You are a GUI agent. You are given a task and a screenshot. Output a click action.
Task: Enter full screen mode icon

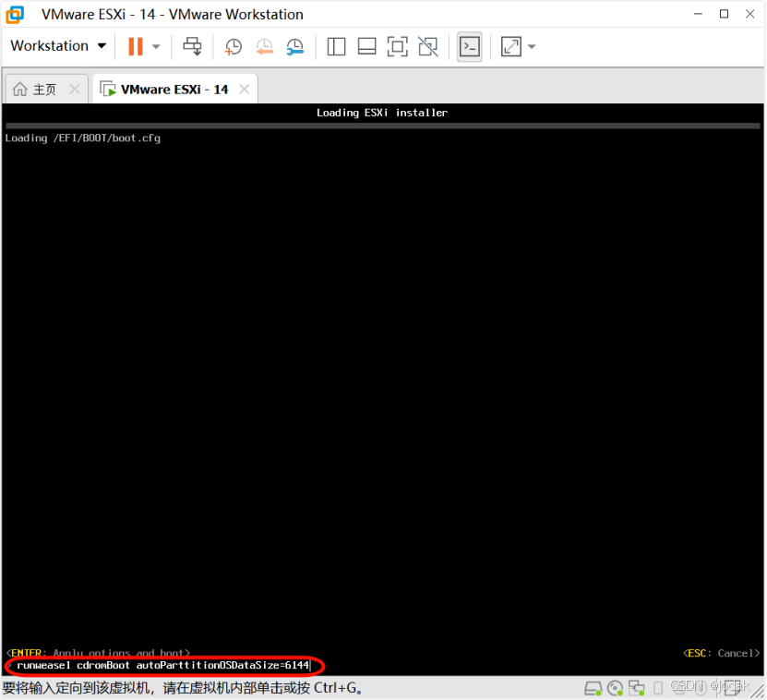397,47
